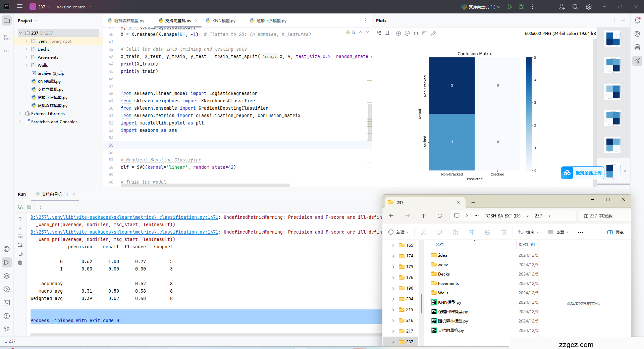Select the first plot thumbnail
The width and height of the screenshot is (644, 349).
(612, 39)
